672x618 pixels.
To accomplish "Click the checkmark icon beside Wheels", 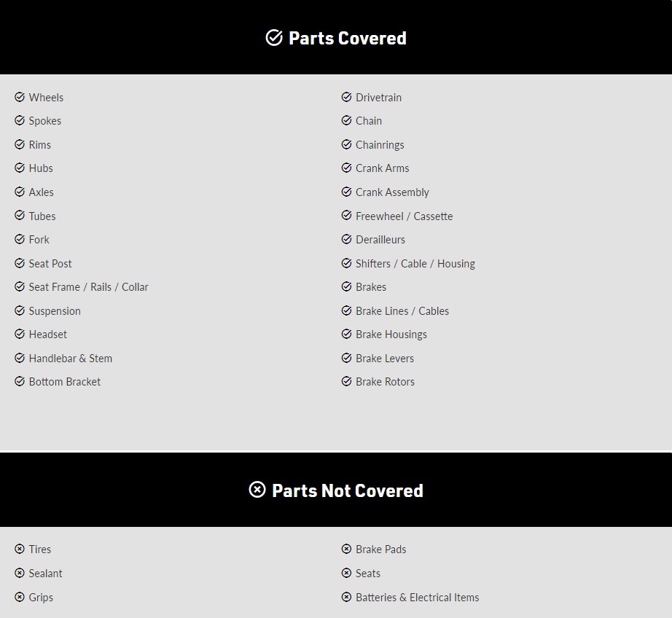I will pyautogui.click(x=20, y=97).
